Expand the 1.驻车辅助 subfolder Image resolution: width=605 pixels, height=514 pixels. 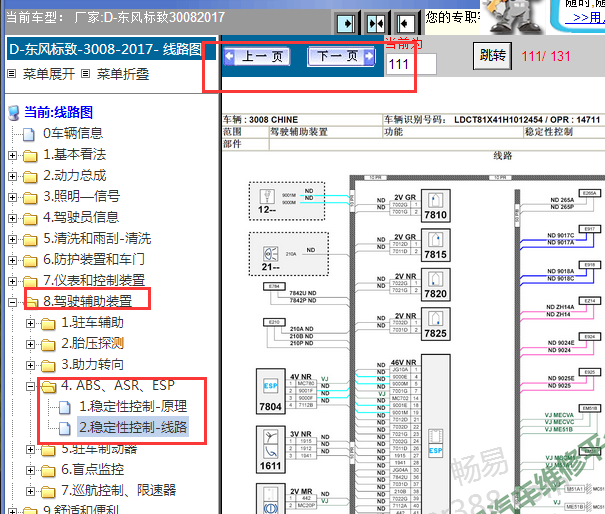[30, 323]
